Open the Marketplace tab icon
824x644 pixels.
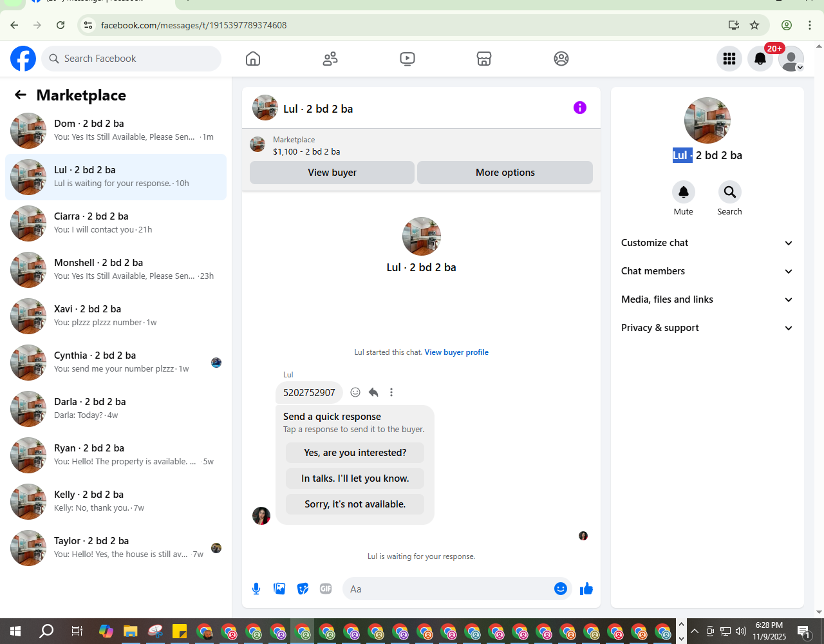[484, 59]
